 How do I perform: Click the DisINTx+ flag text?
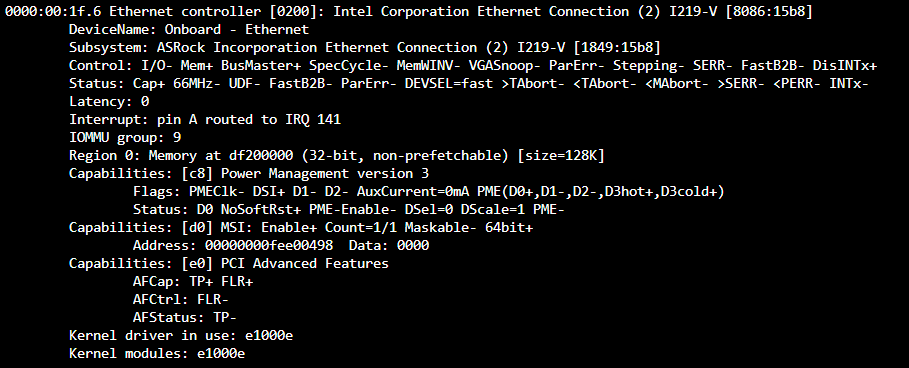coord(845,65)
